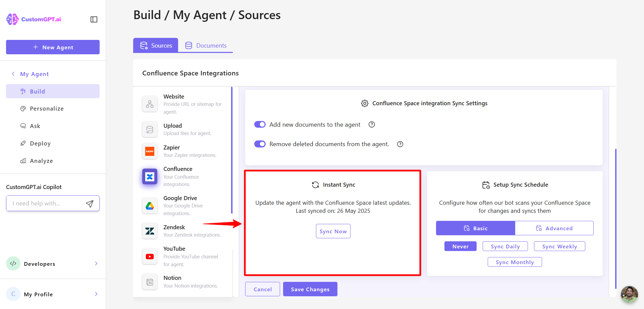Click the page vertical scrollbar
The width and height of the screenshot is (644, 309).
pyautogui.click(x=615, y=219)
